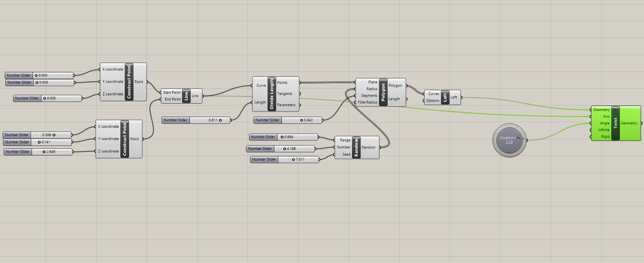Select the Polygon component name bar
The image size is (644, 263).
click(x=383, y=92)
